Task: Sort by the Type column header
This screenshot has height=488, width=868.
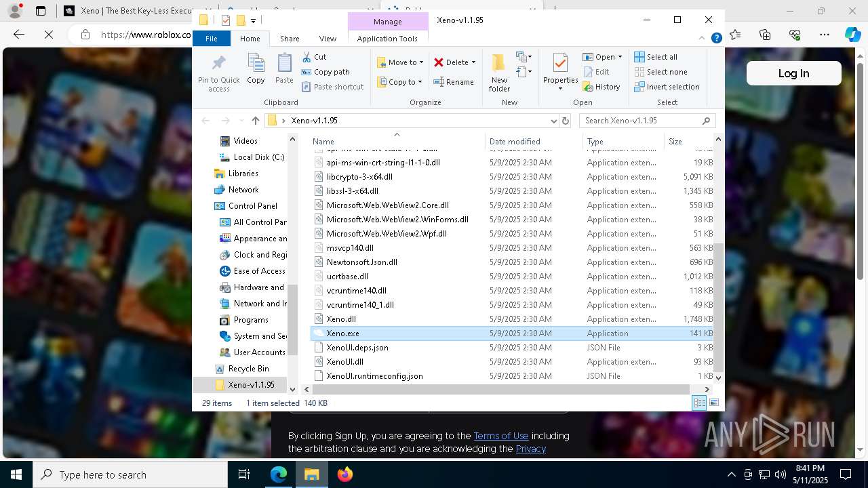Action: click(x=623, y=142)
